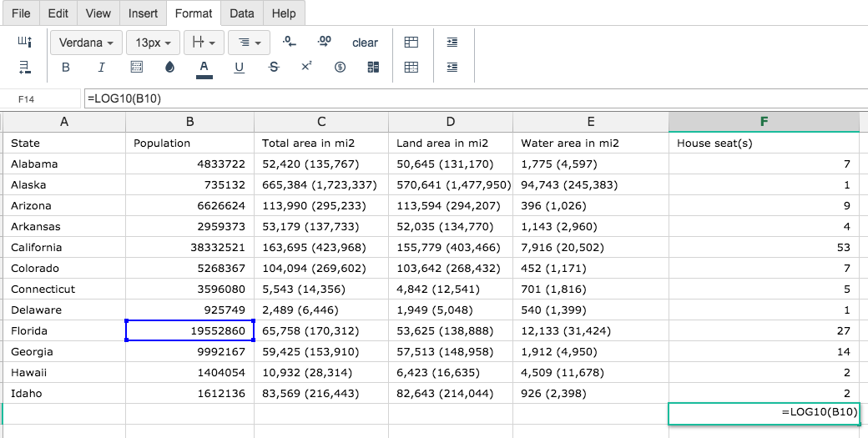The height and width of the screenshot is (438, 868).
Task: Open the Data menu tab
Action: point(242,13)
